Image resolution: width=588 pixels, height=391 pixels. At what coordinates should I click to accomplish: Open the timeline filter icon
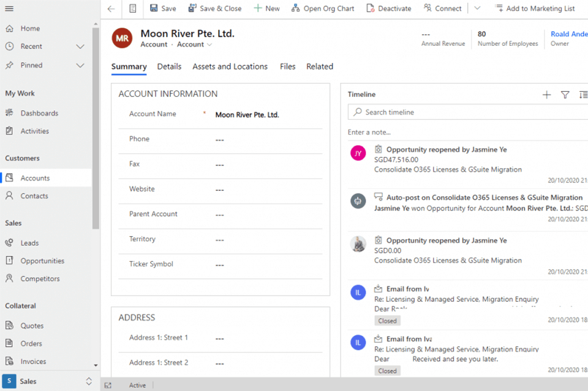tap(565, 95)
